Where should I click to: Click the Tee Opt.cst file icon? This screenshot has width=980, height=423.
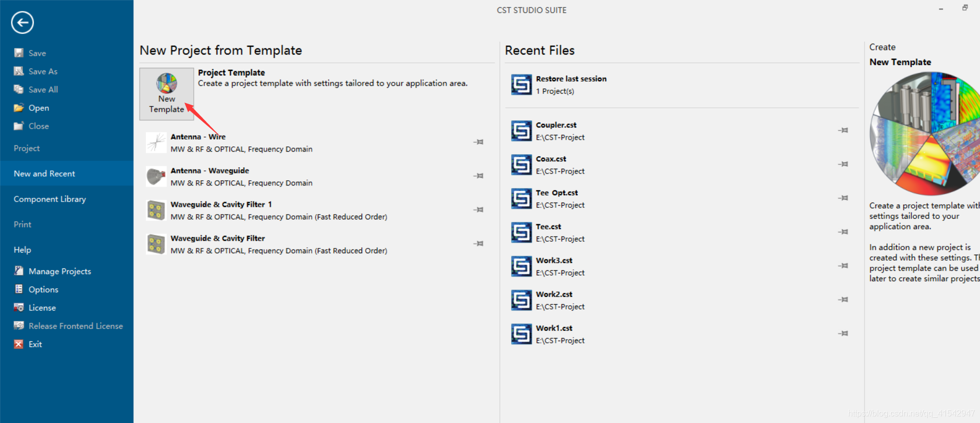click(521, 198)
